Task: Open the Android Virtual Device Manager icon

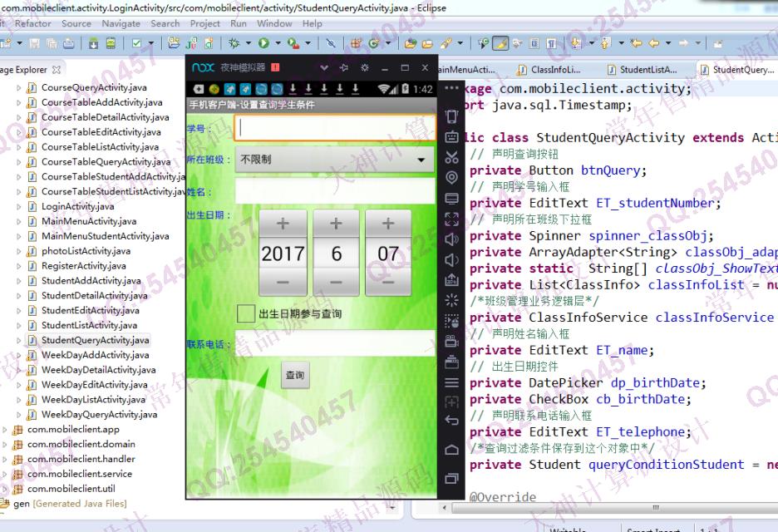Action: pos(111,44)
